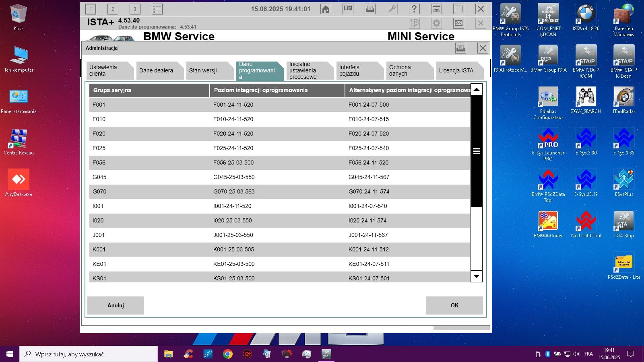Select cell KE01-24-07-511

point(369,264)
